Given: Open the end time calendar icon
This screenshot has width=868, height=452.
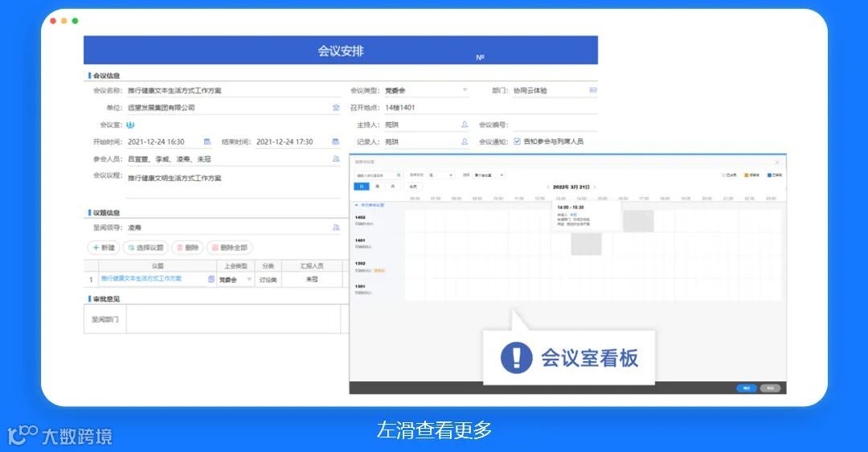Looking at the screenshot, I should point(335,142).
